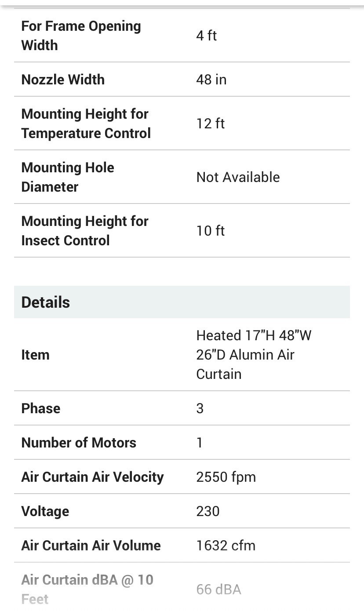
Task: Click the Nozzle Width label
Action: [x=63, y=80]
